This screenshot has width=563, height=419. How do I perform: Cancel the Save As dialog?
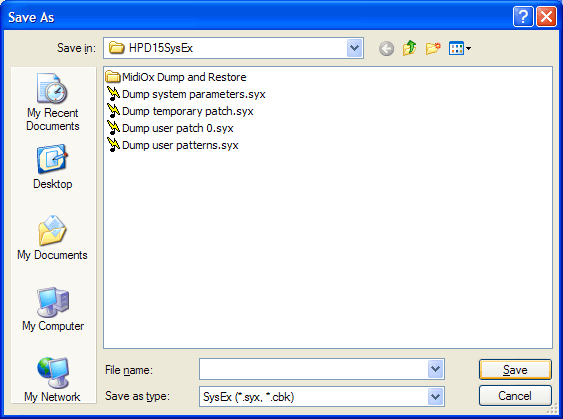click(x=515, y=396)
